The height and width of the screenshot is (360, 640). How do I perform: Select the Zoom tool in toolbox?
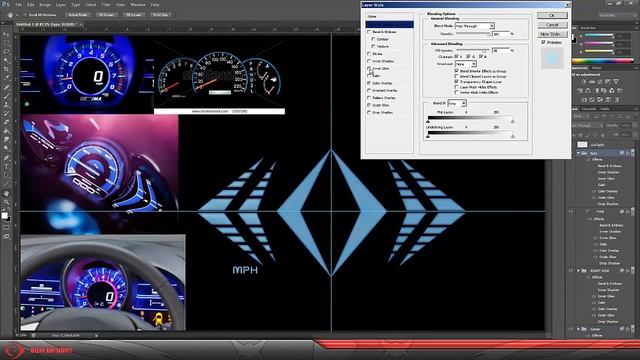pyautogui.click(x=6, y=202)
